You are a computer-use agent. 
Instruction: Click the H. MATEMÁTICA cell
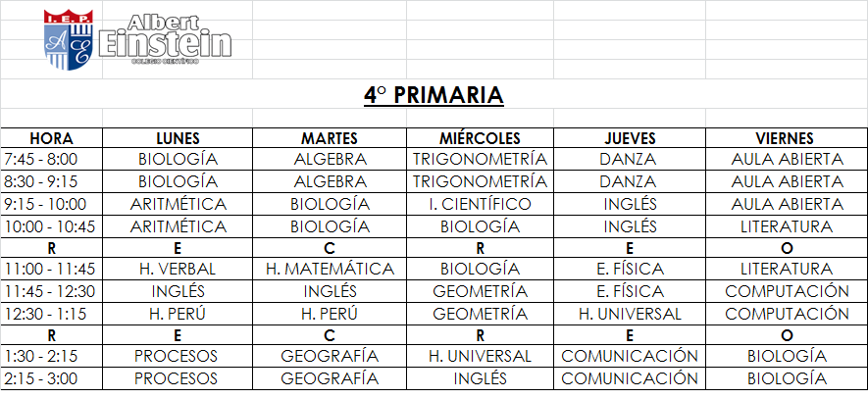pos(330,269)
